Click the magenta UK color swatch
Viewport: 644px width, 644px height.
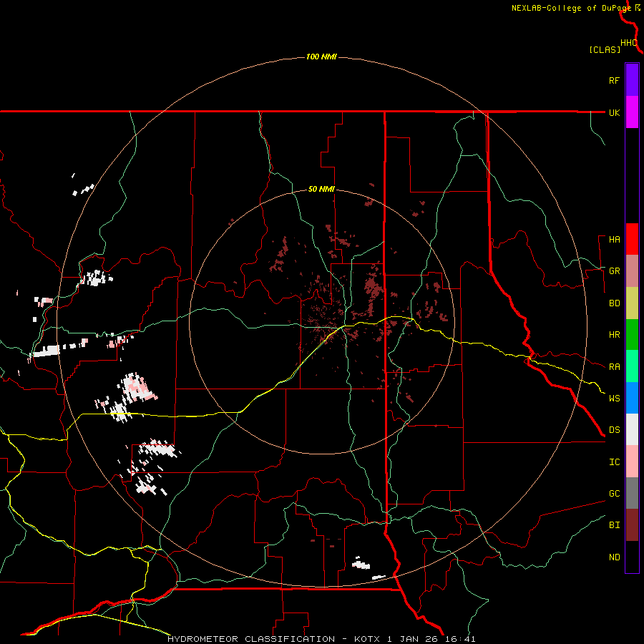point(632,112)
